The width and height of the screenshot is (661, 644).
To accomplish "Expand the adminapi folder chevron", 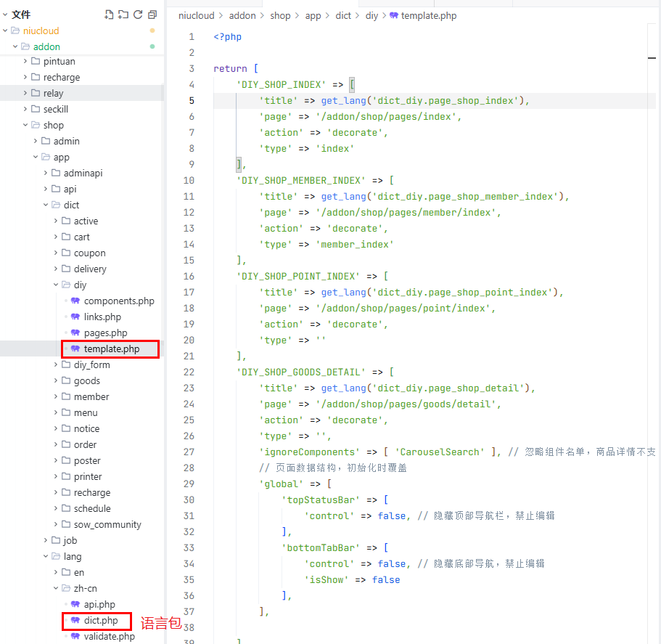I will (46, 173).
